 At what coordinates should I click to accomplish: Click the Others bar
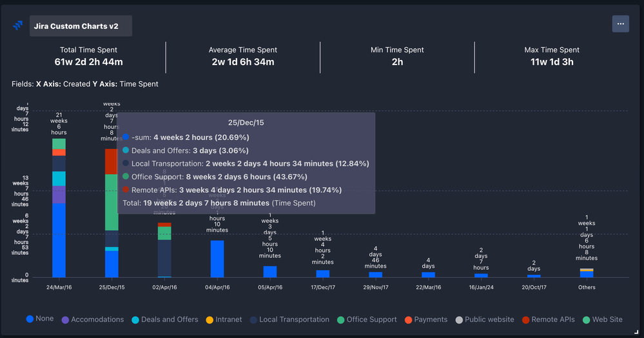[x=587, y=273]
